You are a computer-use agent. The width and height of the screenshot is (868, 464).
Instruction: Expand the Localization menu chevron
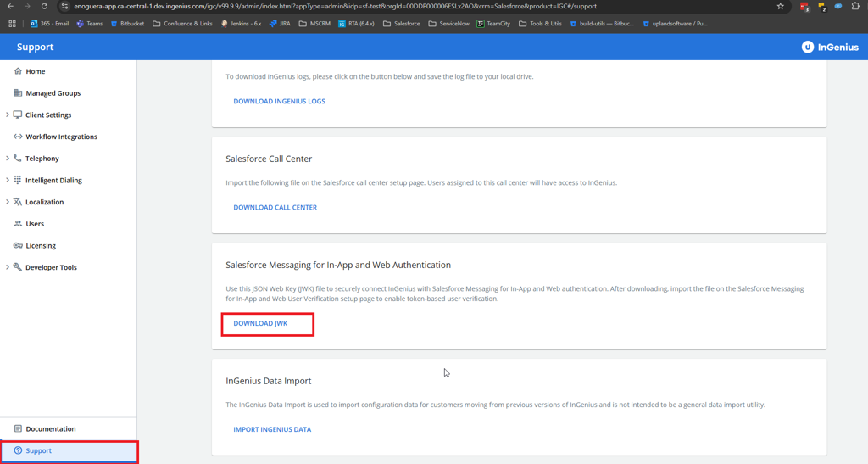pyautogui.click(x=8, y=202)
